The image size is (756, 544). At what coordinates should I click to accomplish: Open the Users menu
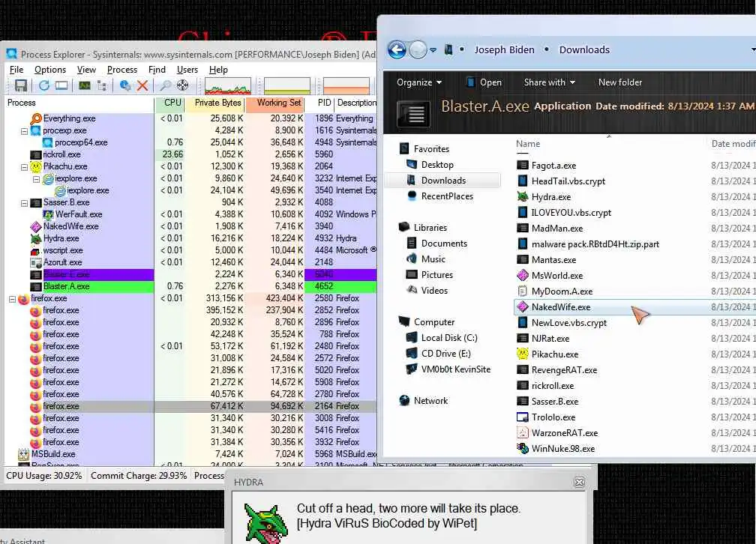pyautogui.click(x=187, y=70)
